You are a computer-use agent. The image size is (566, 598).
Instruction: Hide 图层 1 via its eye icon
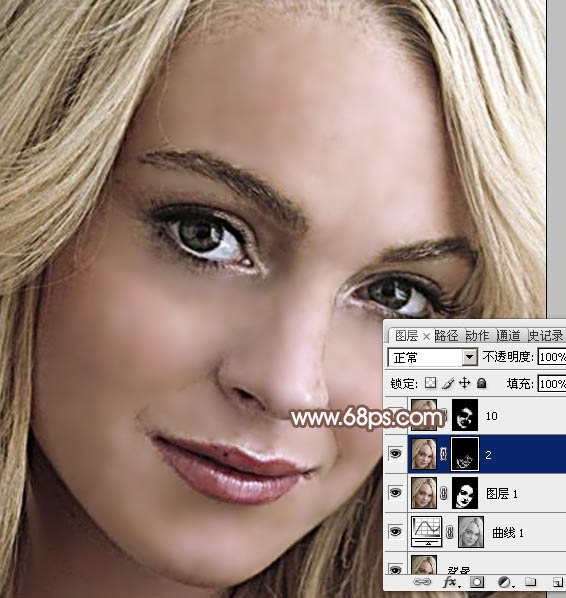click(396, 493)
